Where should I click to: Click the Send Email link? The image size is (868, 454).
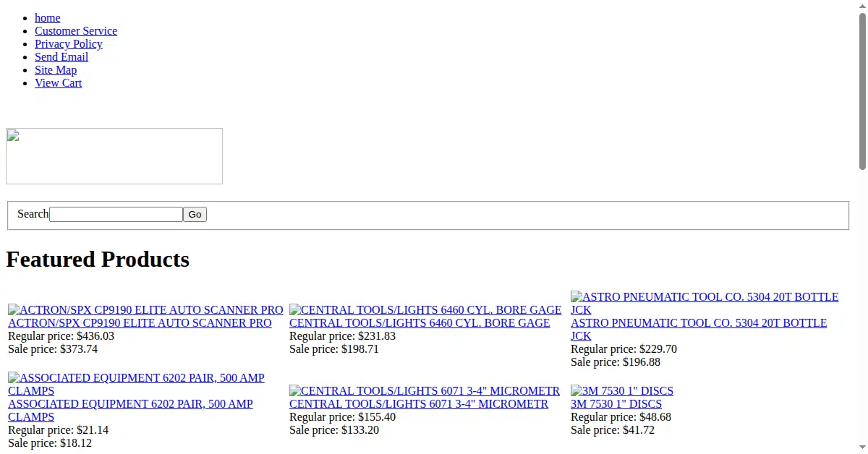(x=61, y=57)
